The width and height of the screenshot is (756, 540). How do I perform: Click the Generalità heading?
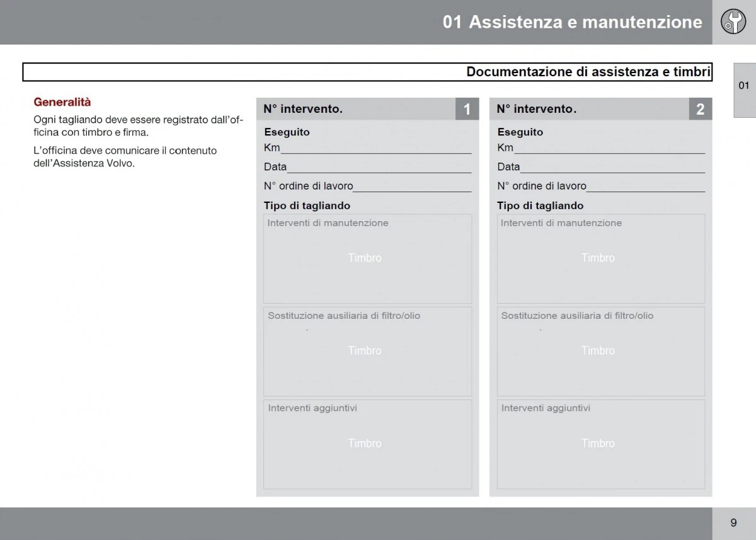coord(62,102)
